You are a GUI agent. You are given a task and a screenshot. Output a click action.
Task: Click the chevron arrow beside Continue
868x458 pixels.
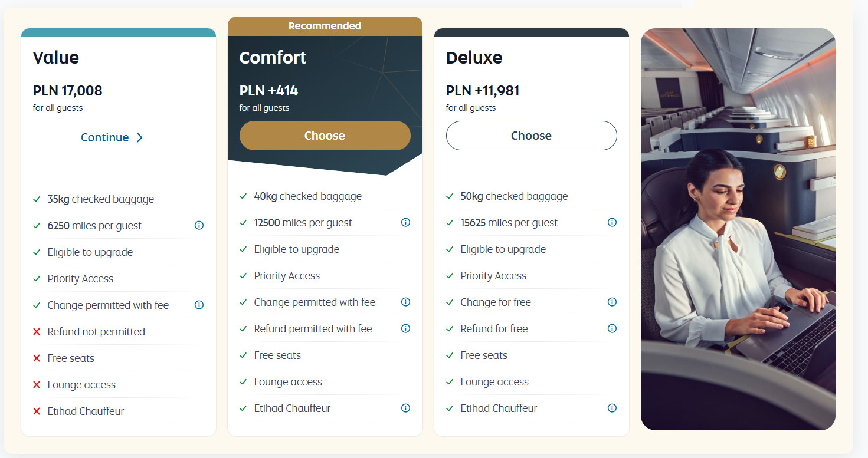point(140,137)
